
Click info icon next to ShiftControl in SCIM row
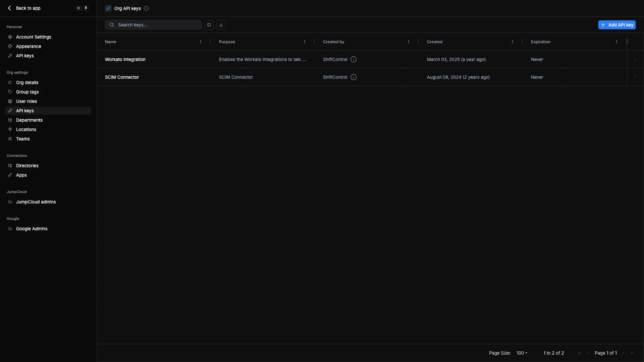pos(353,77)
